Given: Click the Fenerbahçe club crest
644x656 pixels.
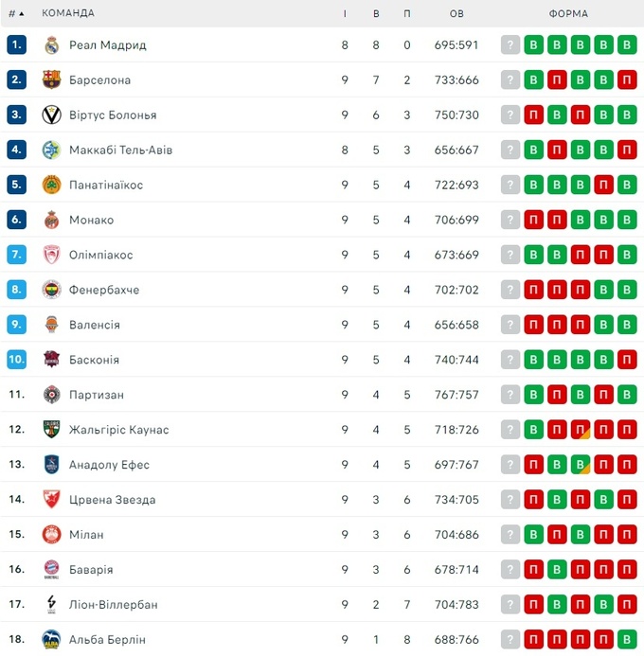Looking at the screenshot, I should point(52,290).
